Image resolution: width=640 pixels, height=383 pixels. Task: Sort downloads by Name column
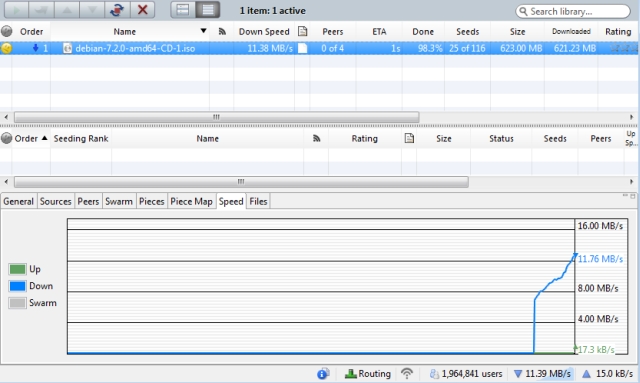click(124, 32)
